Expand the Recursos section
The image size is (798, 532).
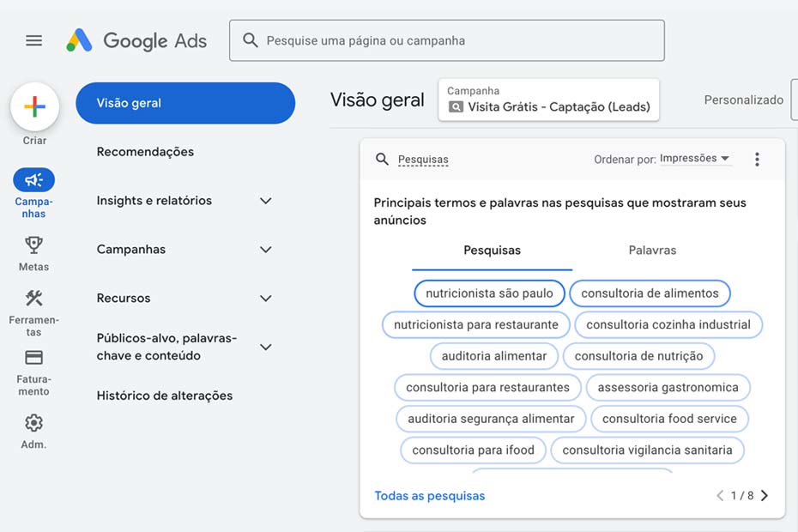pos(266,299)
